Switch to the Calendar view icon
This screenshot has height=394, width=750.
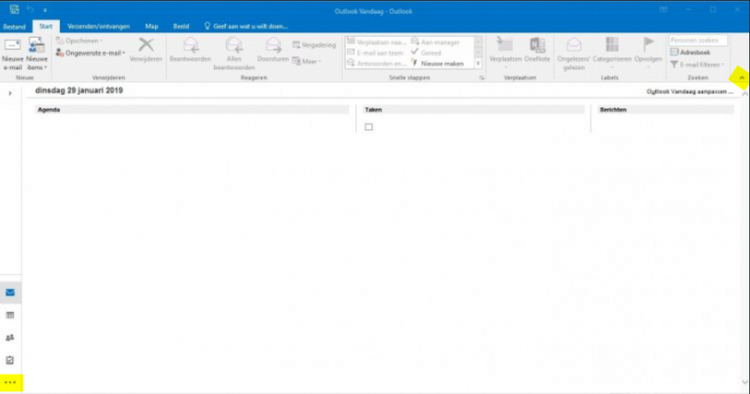coord(10,315)
